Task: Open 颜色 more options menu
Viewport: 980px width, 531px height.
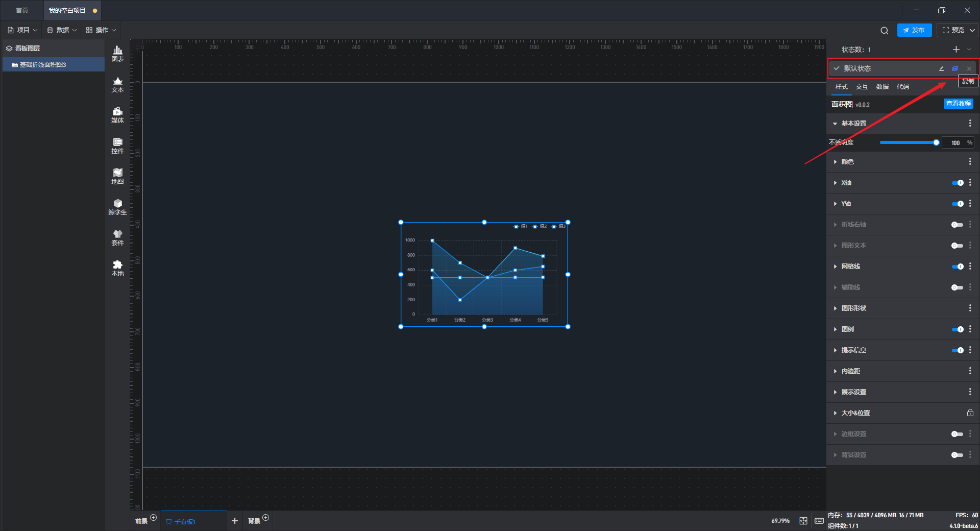Action: 970,162
